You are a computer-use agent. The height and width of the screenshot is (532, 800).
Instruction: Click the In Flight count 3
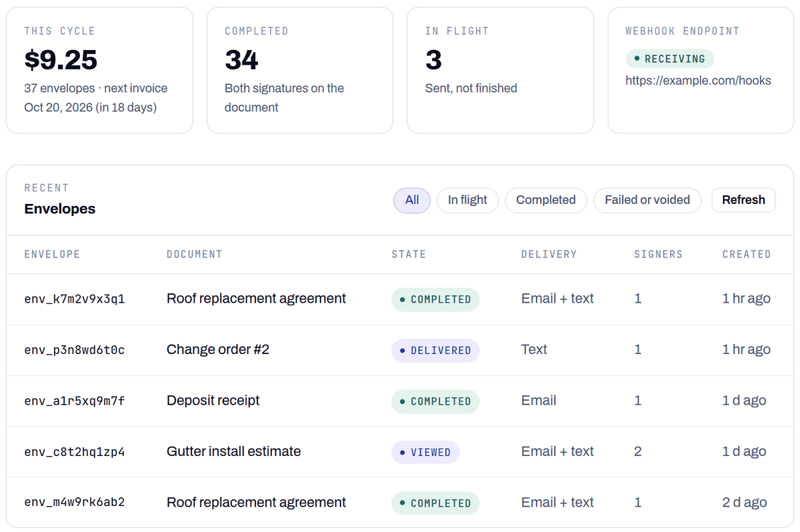click(x=433, y=60)
